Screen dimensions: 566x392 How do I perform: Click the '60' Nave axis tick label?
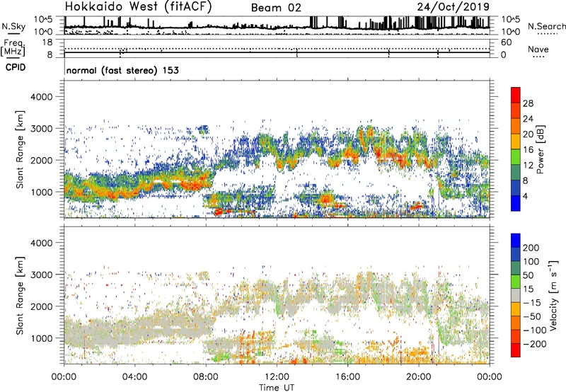click(506, 42)
